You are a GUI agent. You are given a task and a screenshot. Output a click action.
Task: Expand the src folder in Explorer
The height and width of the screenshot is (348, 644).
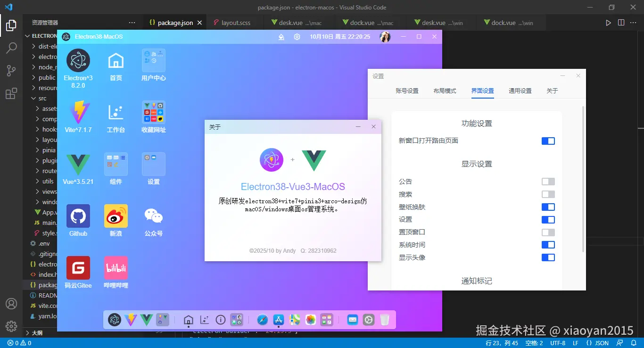(x=41, y=98)
